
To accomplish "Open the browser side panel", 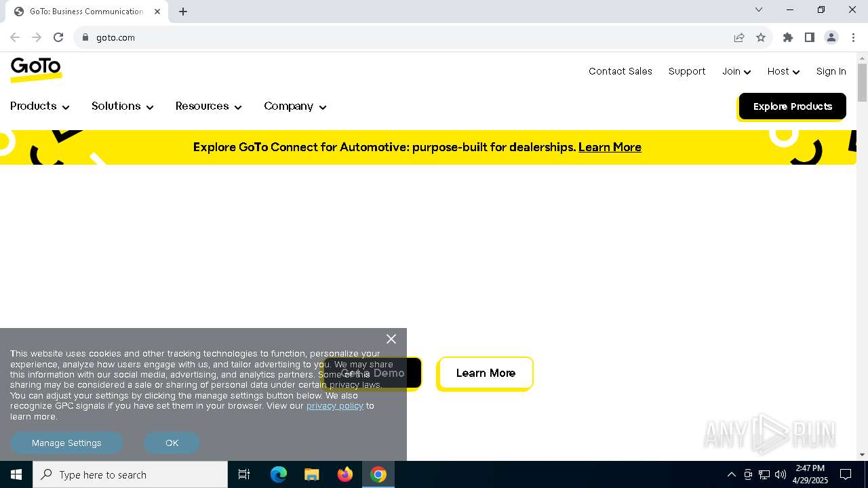I will pyautogui.click(x=810, y=37).
